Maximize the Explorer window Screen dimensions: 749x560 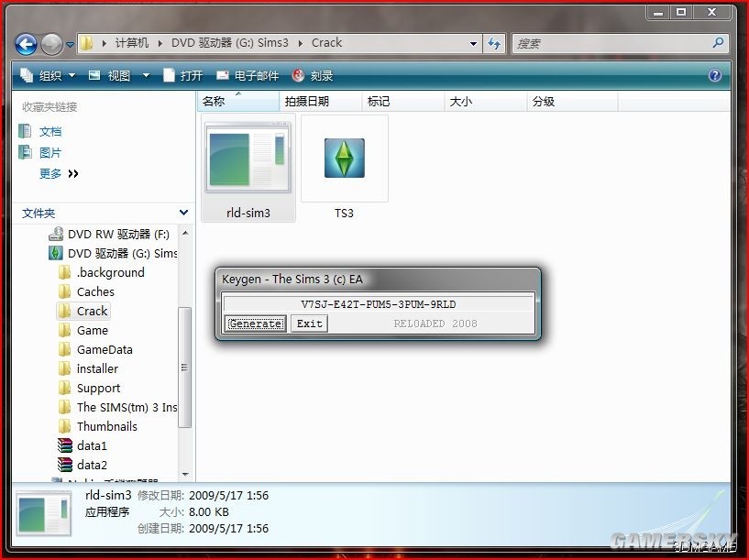(681, 13)
